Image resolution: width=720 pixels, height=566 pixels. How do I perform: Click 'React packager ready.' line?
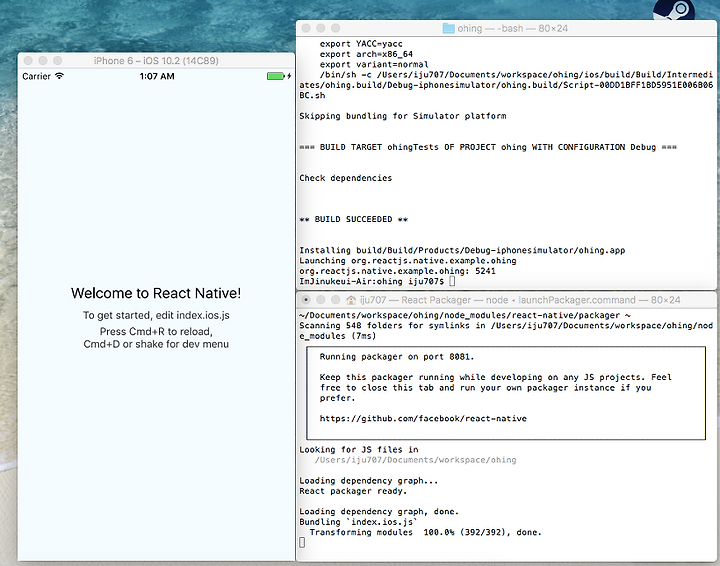coord(353,491)
